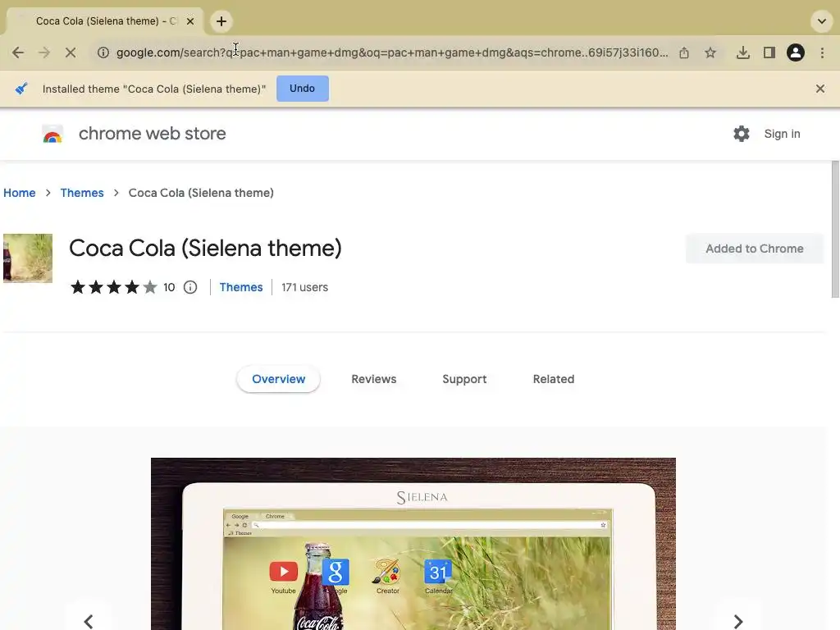Viewport: 840px width, 630px height.
Task: Show next screenshot with right arrow
Action: click(737, 621)
